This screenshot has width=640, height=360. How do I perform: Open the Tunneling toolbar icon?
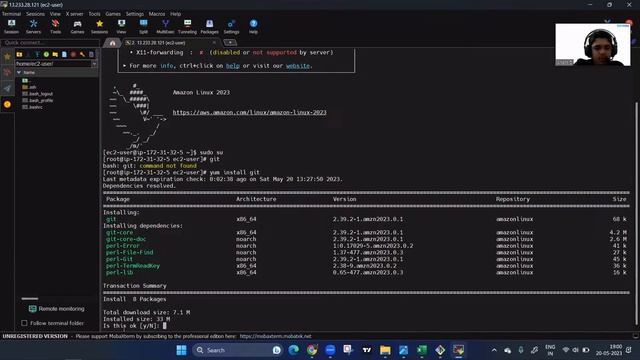(187, 27)
